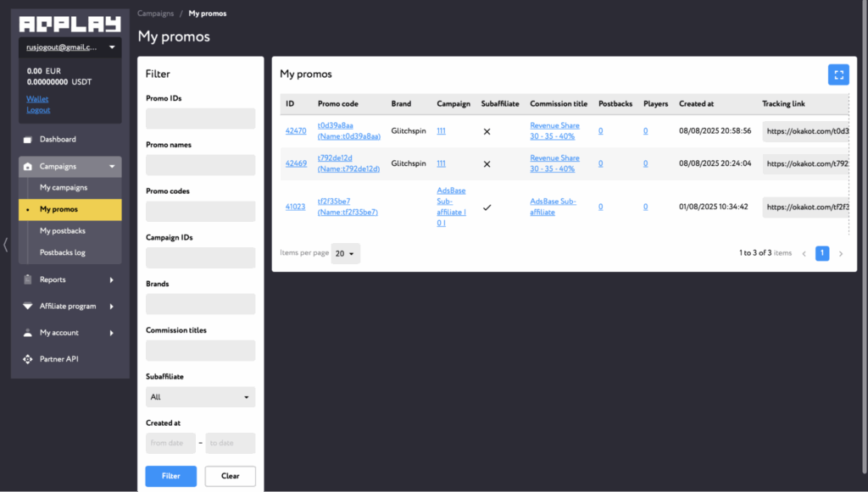Expand the account email dropdown
The width and height of the screenshot is (868, 492).
(112, 47)
